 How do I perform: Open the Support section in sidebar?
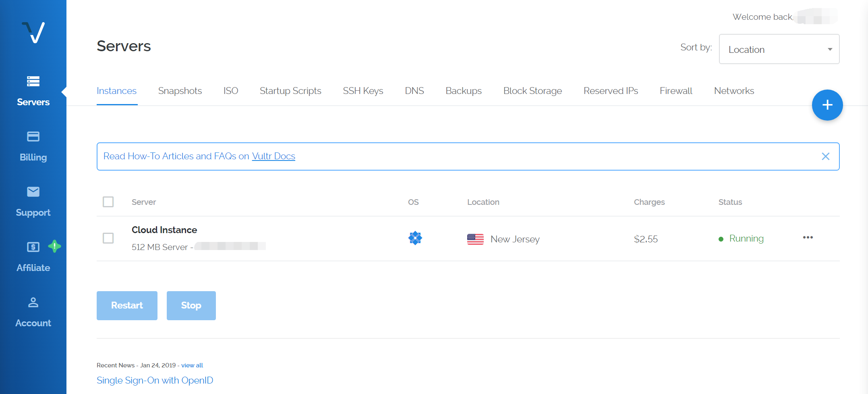(33, 202)
